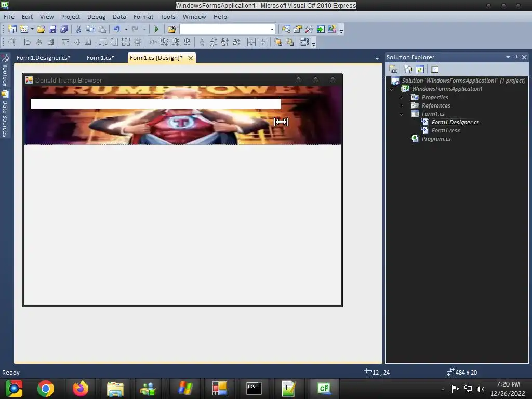Click the Make Same Width icon

click(x=103, y=42)
